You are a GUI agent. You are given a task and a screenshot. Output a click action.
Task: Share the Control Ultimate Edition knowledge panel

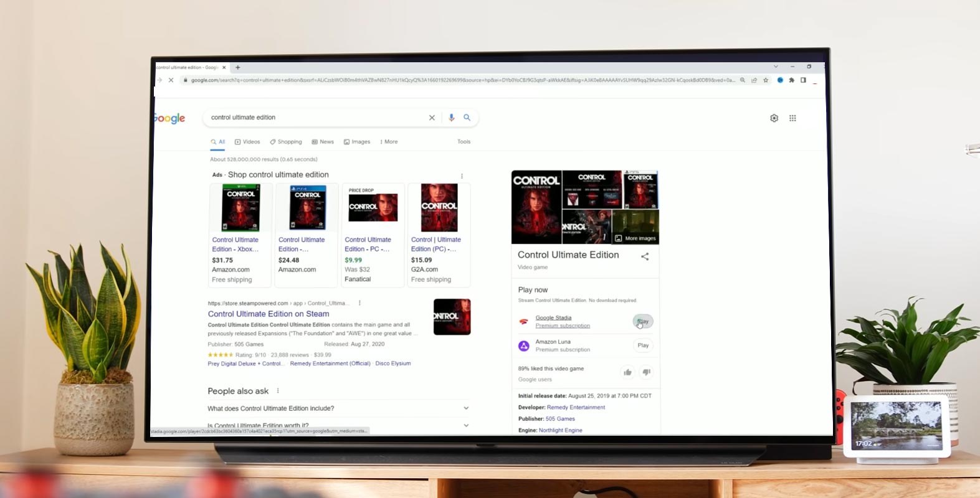click(x=645, y=256)
